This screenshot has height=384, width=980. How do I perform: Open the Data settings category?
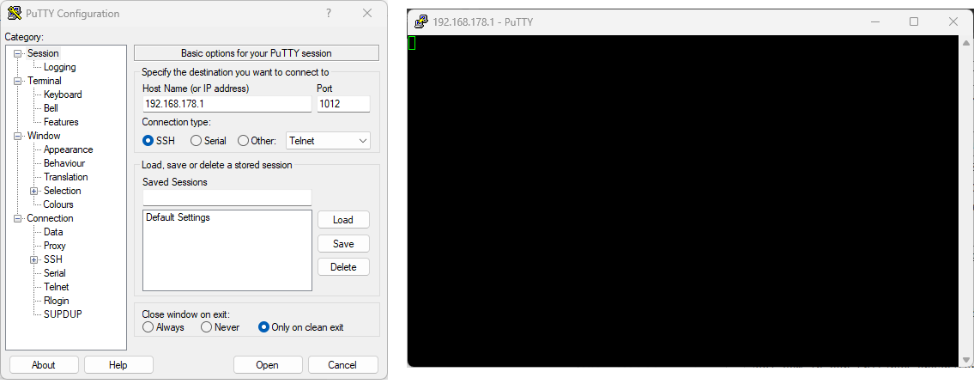pos(53,233)
